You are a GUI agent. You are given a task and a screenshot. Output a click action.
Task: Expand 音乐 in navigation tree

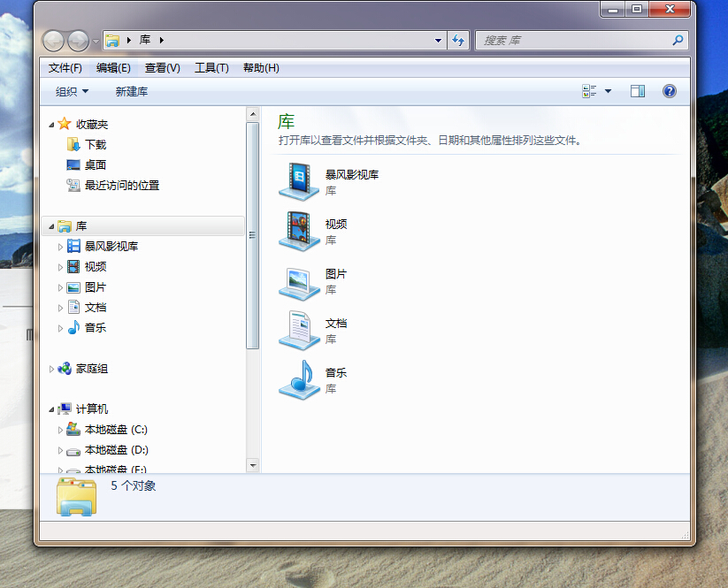coord(60,329)
